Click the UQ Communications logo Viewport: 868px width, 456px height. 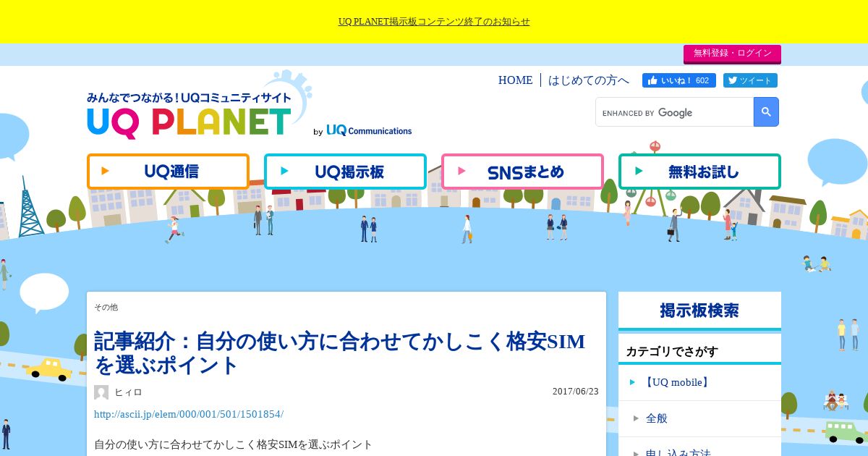click(369, 131)
